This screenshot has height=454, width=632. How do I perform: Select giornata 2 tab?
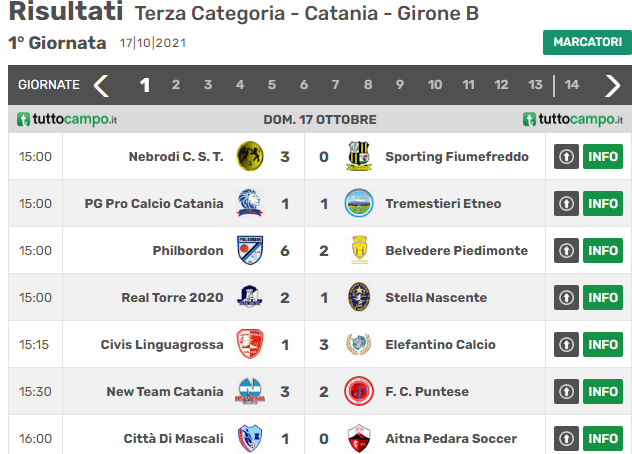[x=176, y=85]
